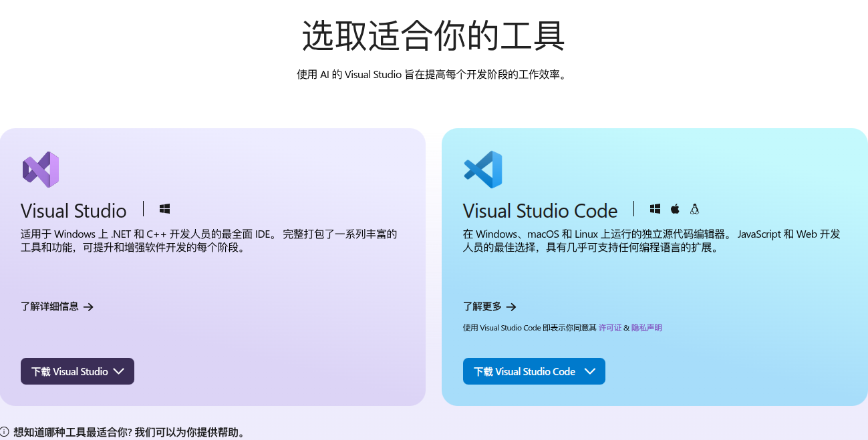868x440 pixels.
Task: Follow the 了解更多 link for VS Code
Action: [x=490, y=306]
